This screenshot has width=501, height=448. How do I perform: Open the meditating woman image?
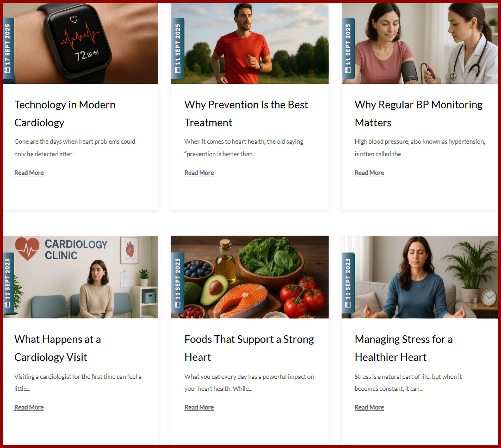(x=420, y=277)
